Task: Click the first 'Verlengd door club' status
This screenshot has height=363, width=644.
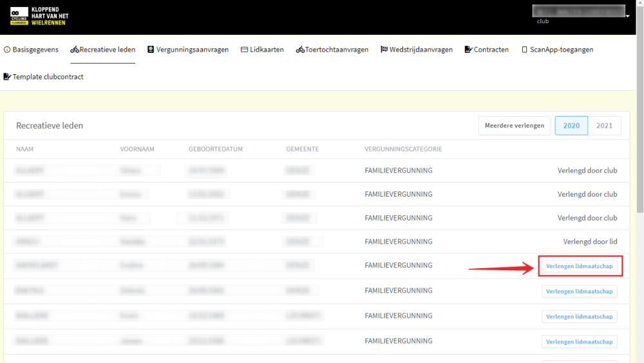Action: coord(587,171)
